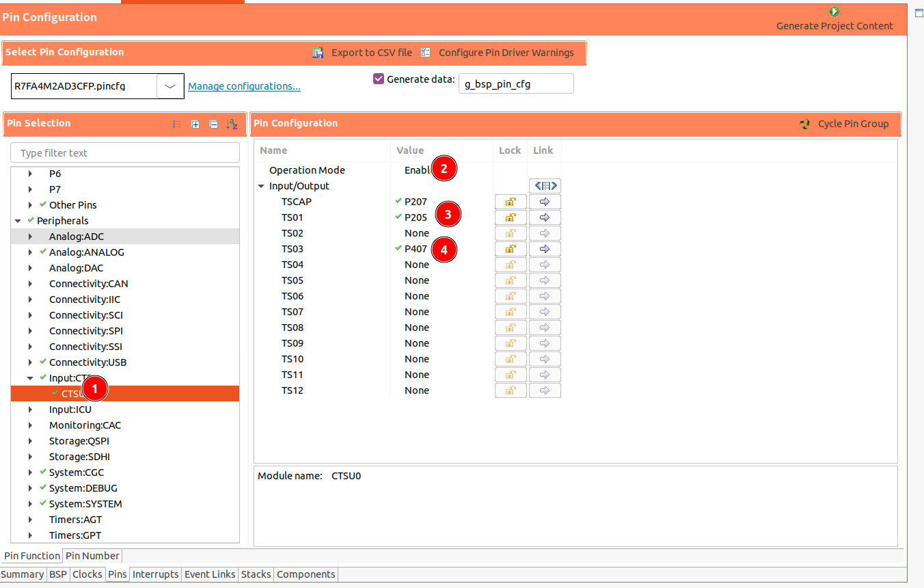Toggle the Generate data checkbox
This screenshot has width=924, height=588.
[379, 79]
